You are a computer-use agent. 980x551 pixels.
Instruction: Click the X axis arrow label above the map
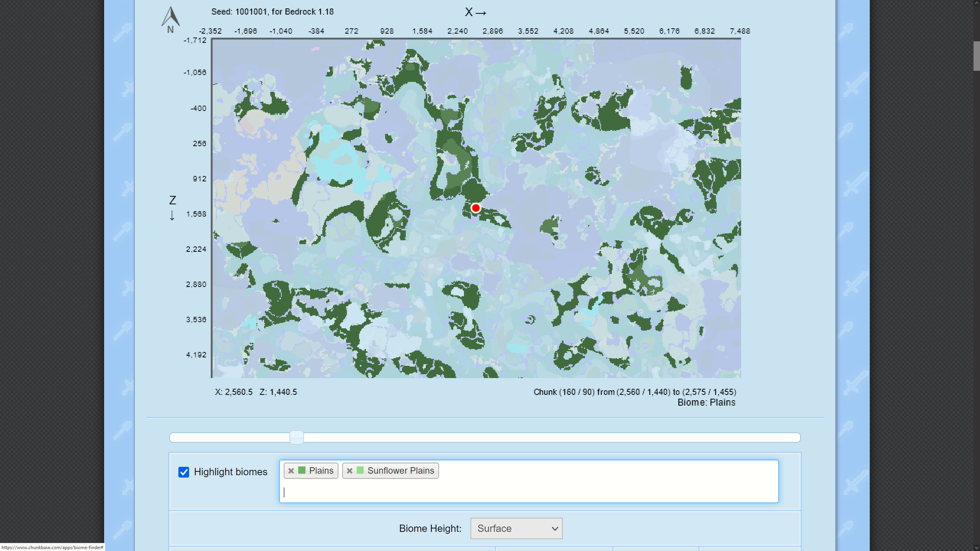[475, 12]
